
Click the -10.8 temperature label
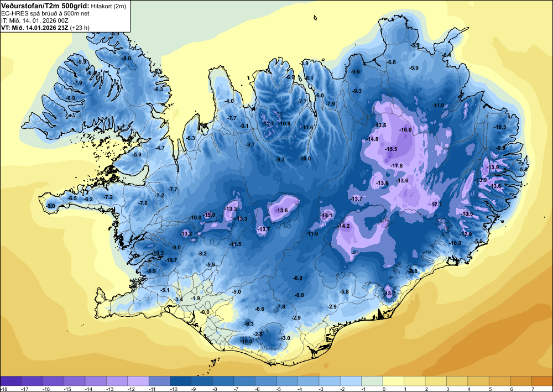[284, 124]
